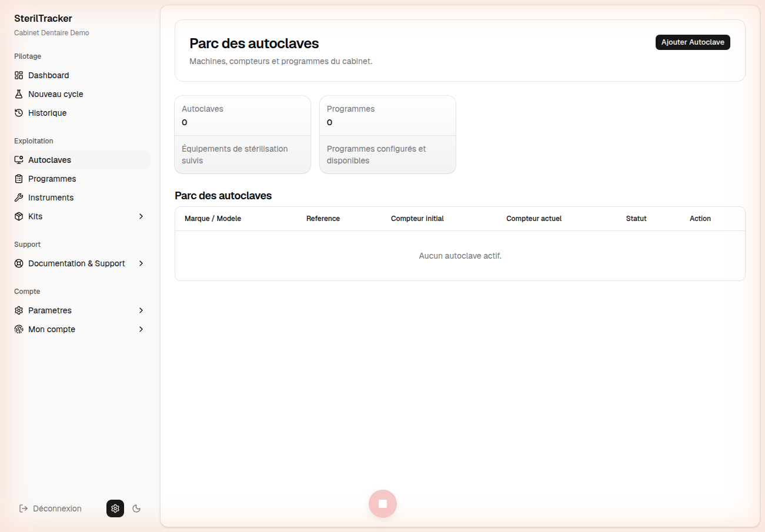Click the Parametres gear icon in sidebar
This screenshot has width=765, height=532.
(19, 310)
